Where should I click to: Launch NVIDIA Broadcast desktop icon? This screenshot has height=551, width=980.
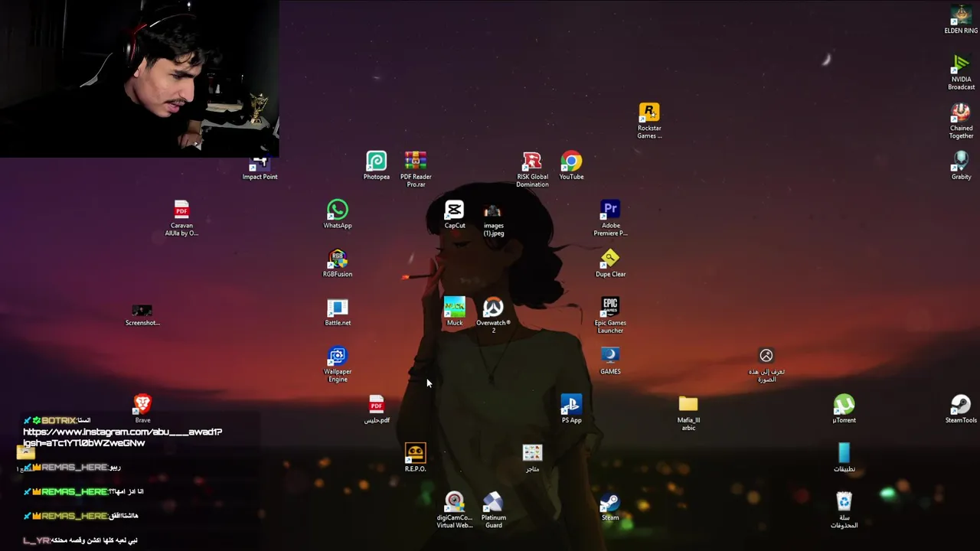click(x=961, y=72)
